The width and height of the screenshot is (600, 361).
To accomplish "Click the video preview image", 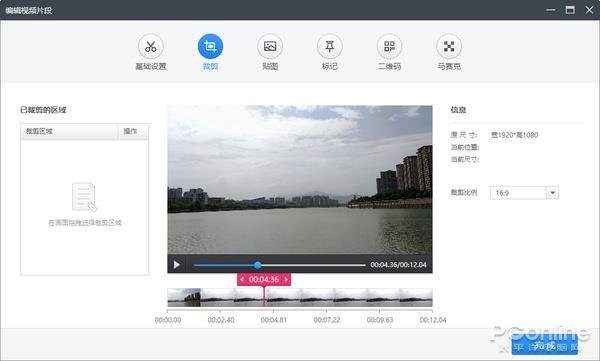I will [x=300, y=180].
